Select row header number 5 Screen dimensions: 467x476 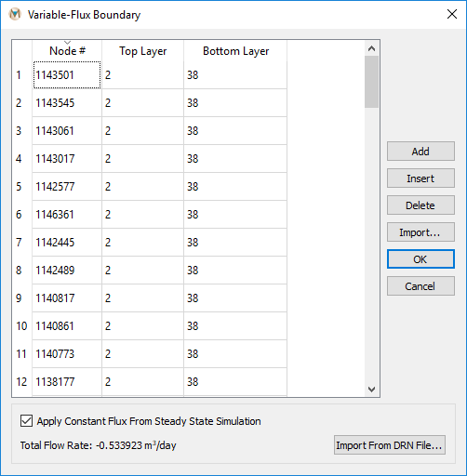point(22,187)
